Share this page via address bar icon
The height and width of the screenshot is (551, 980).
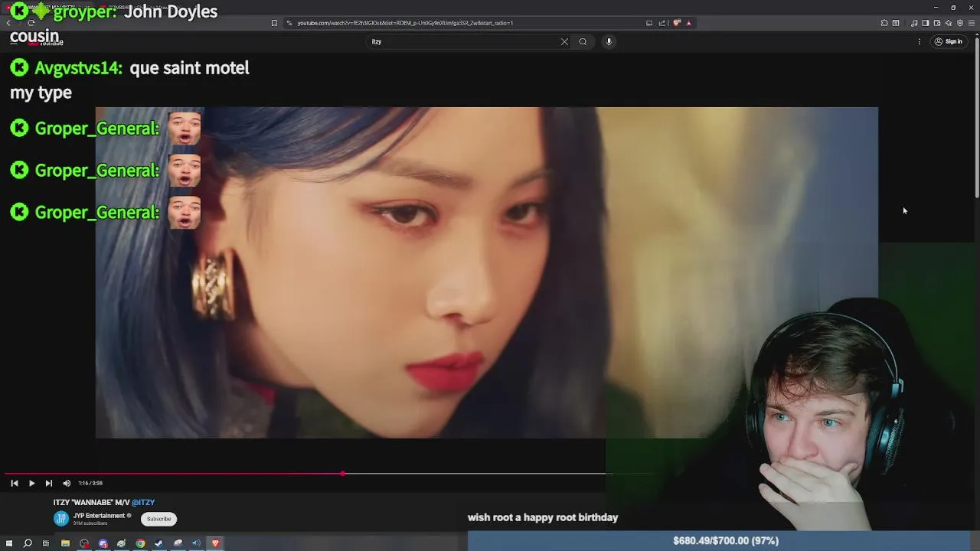662,23
